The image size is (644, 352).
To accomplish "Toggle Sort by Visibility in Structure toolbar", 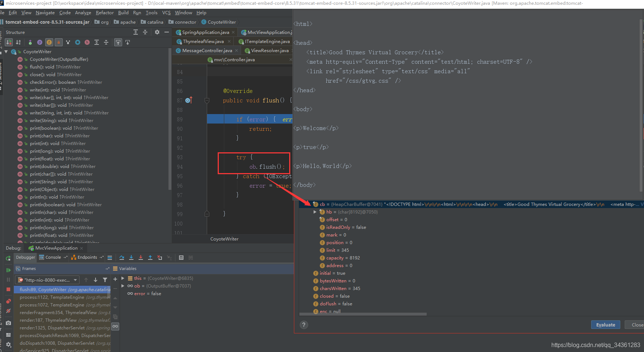I will tap(9, 42).
